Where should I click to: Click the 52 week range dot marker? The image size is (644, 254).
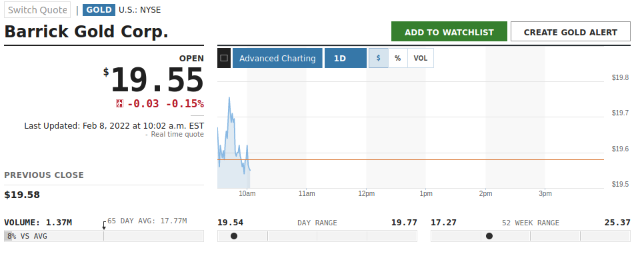click(x=489, y=236)
